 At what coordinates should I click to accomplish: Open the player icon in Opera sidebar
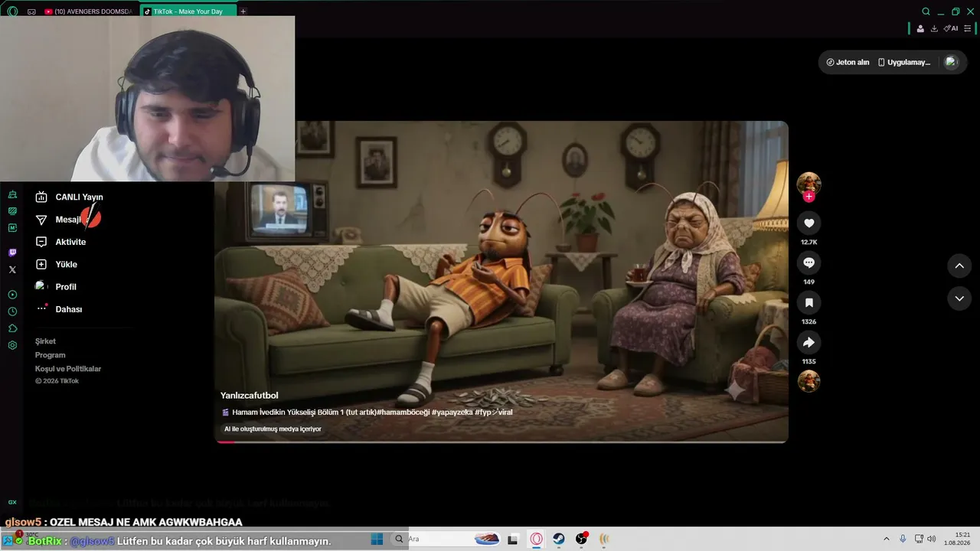[x=12, y=295]
